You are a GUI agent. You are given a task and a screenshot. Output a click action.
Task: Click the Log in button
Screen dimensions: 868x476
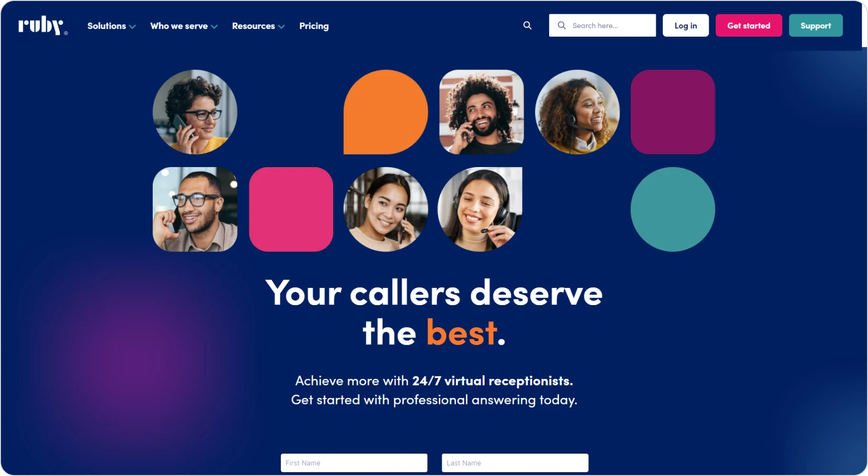[685, 25]
